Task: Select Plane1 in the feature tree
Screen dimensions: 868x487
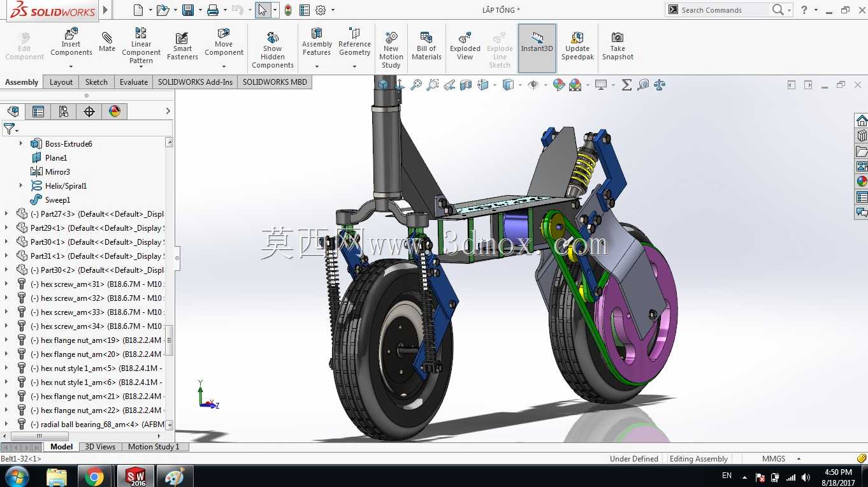Action: click(56, 158)
